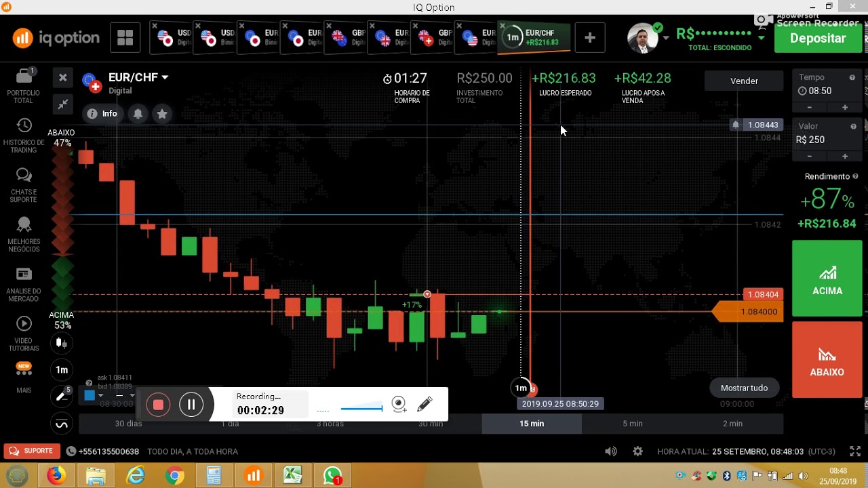The height and width of the screenshot is (488, 868).
Task: Open the drawing tools pencil
Action: [x=62, y=396]
